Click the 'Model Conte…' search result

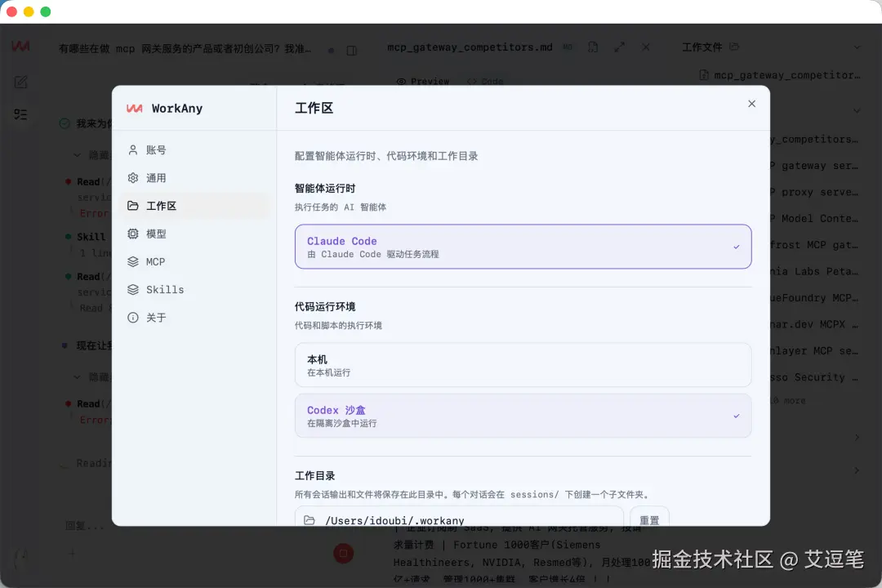coord(814,218)
